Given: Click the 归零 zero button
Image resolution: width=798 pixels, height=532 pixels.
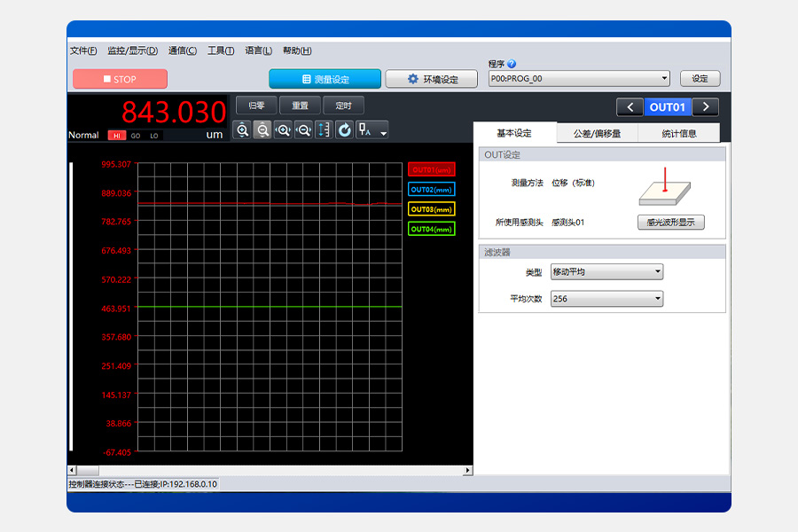Looking at the screenshot, I should point(256,106).
